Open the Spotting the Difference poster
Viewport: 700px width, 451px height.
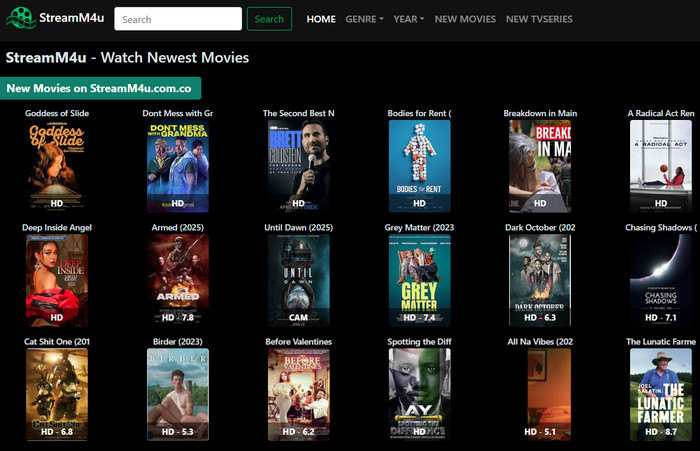(x=420, y=395)
